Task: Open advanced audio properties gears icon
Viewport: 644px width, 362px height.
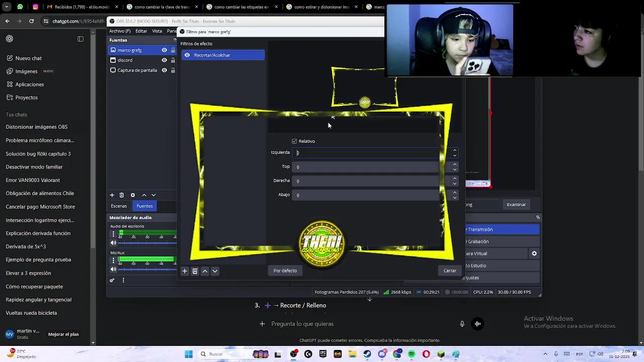Action: pos(112,281)
